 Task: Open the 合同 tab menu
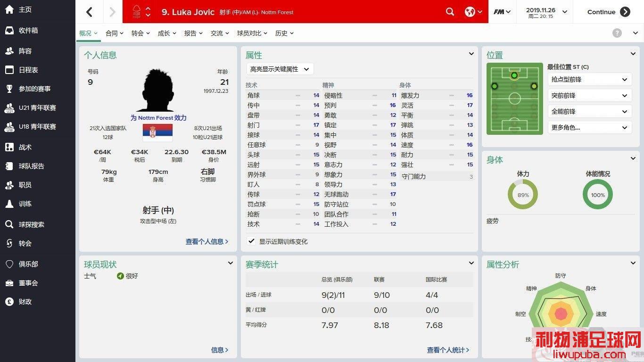pos(115,33)
